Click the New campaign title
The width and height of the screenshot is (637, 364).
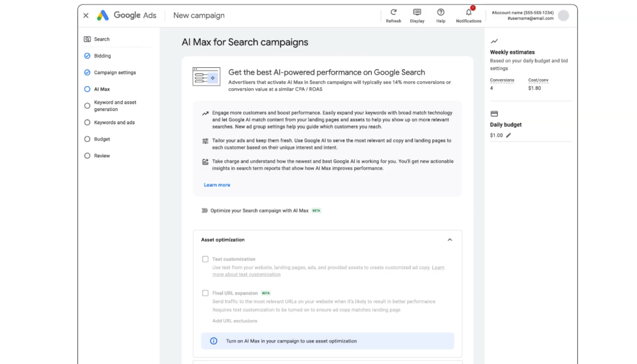[x=198, y=15]
